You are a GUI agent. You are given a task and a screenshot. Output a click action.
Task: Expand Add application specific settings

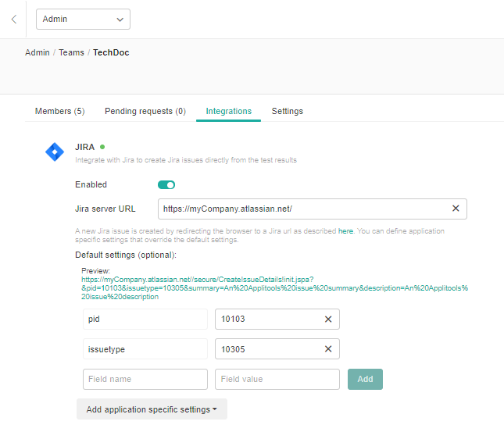[152, 409]
